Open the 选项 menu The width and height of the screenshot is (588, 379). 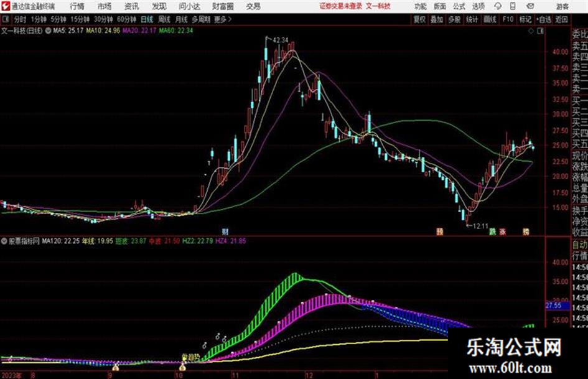point(478,6)
